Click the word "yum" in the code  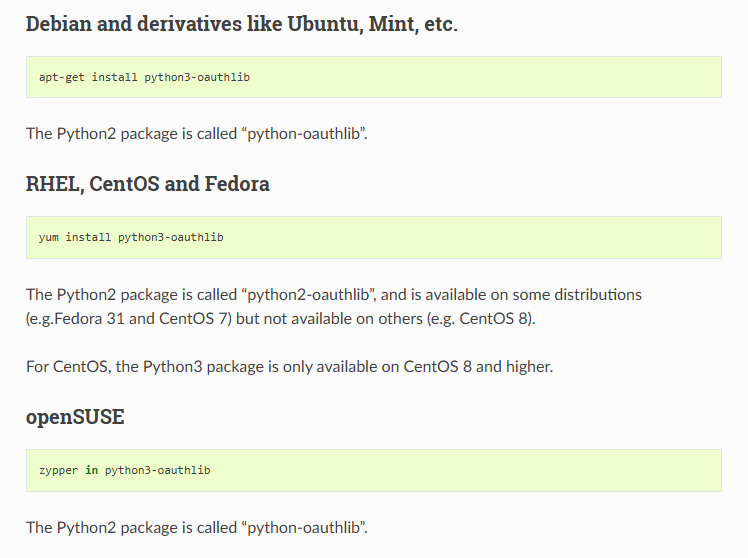tap(49, 238)
